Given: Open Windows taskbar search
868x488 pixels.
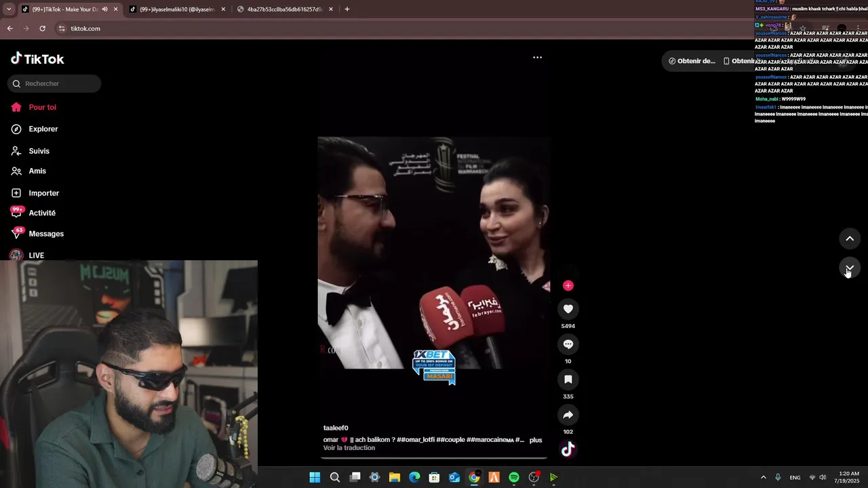Looking at the screenshot, I should [334, 477].
